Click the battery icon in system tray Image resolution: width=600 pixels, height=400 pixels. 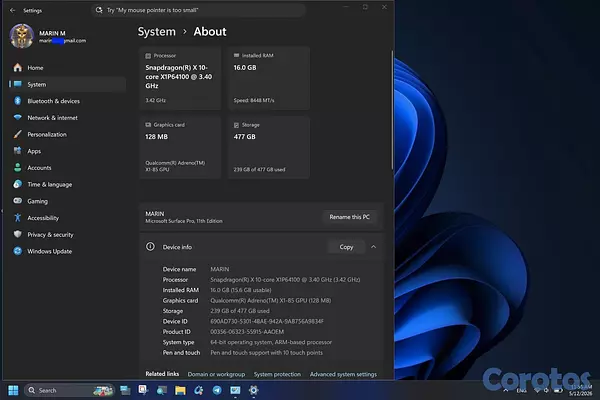click(558, 391)
